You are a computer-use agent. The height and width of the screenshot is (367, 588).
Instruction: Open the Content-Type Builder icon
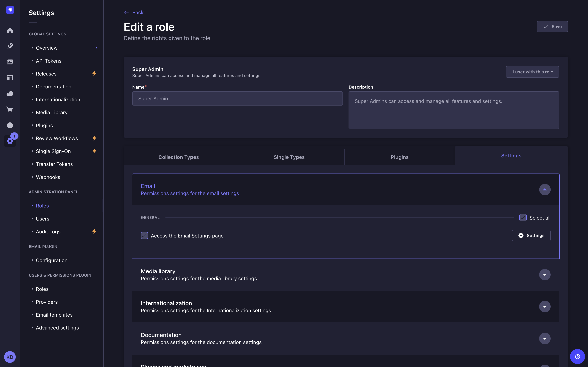point(10,78)
